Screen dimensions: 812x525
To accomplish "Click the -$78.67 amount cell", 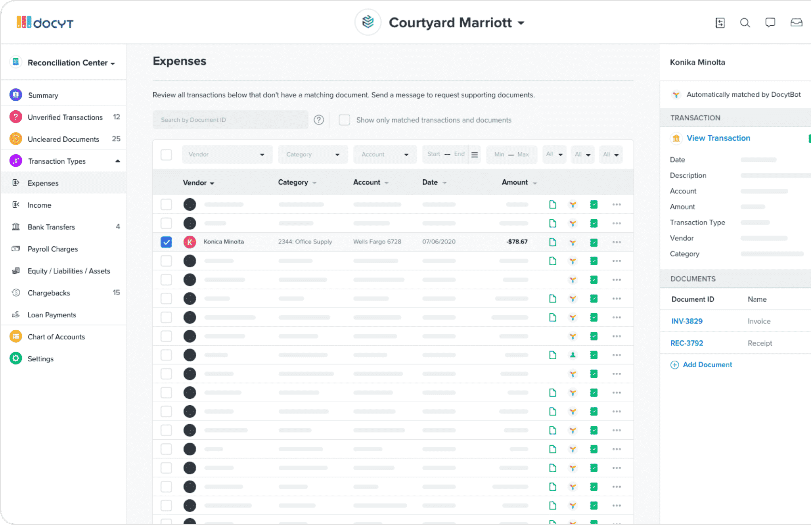I will [x=517, y=241].
